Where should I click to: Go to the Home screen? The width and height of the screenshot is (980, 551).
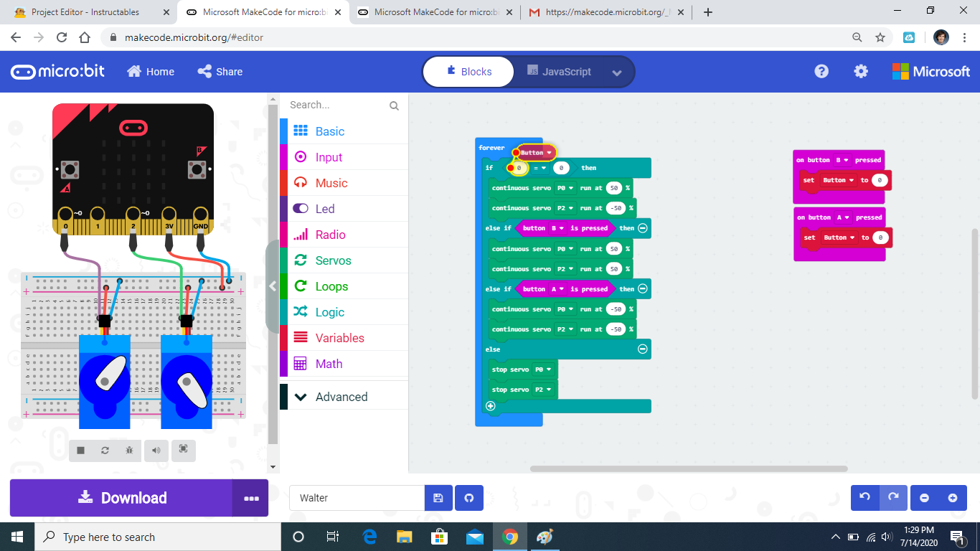[x=151, y=72]
